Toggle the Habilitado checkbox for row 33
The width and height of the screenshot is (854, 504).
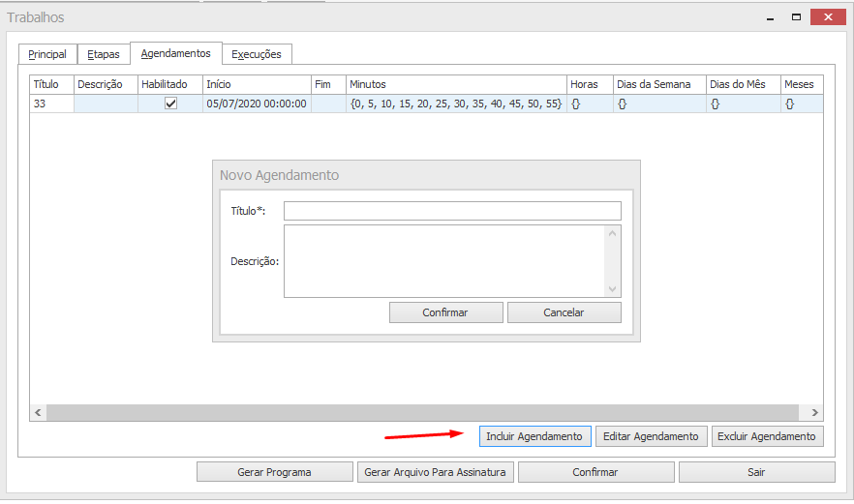point(170,104)
